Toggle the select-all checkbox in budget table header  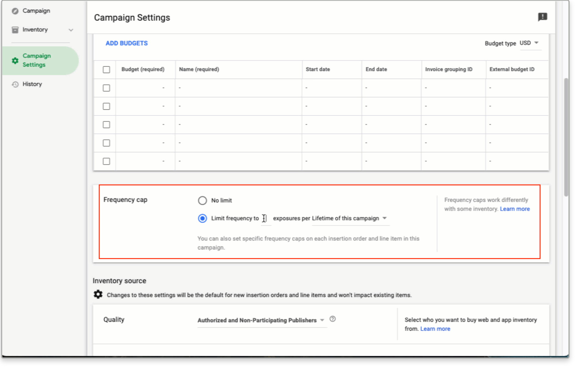click(106, 70)
